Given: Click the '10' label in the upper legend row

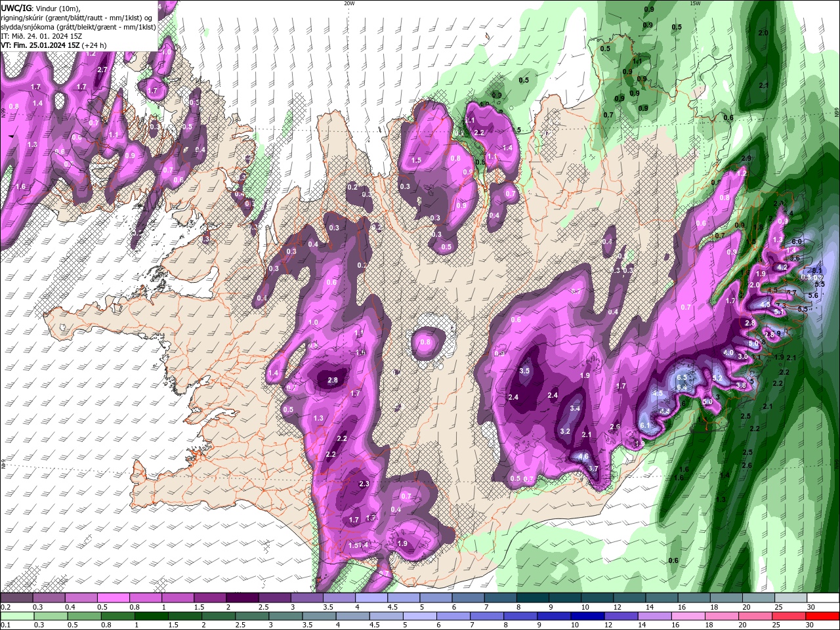Looking at the screenshot, I should (585, 607).
